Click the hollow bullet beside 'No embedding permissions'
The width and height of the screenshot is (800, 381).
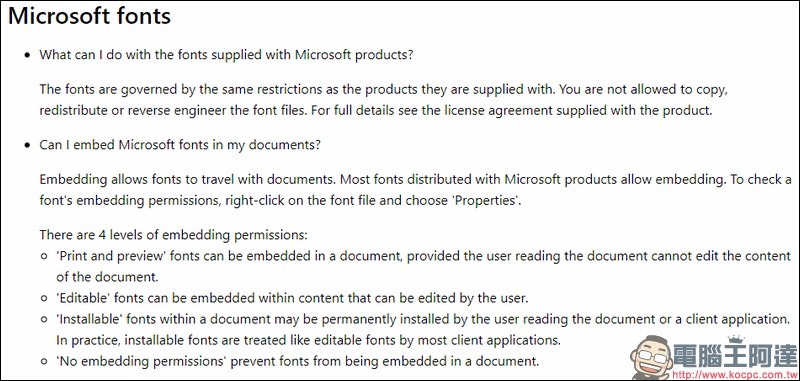coord(44,362)
